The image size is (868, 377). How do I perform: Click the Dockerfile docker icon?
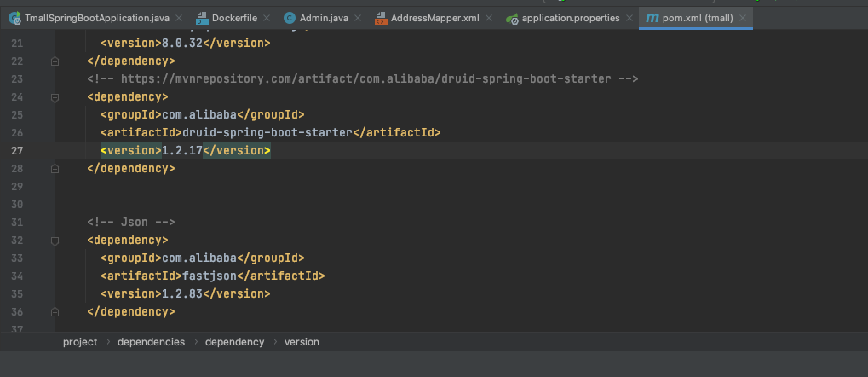(x=202, y=18)
